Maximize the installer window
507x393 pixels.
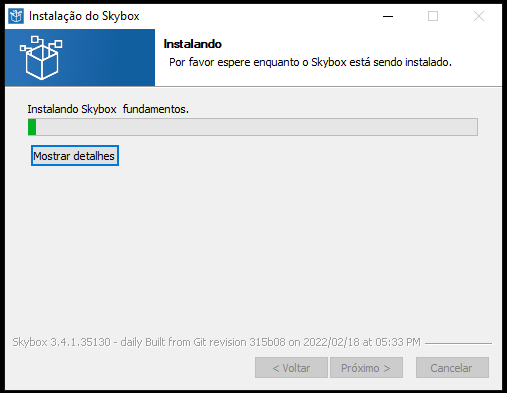pyautogui.click(x=433, y=16)
